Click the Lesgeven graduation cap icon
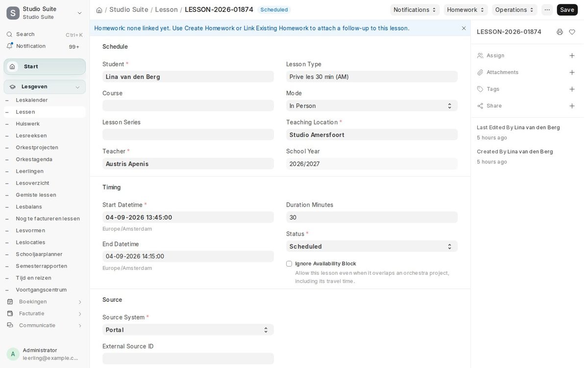This screenshot has height=368, width=588. coord(12,87)
